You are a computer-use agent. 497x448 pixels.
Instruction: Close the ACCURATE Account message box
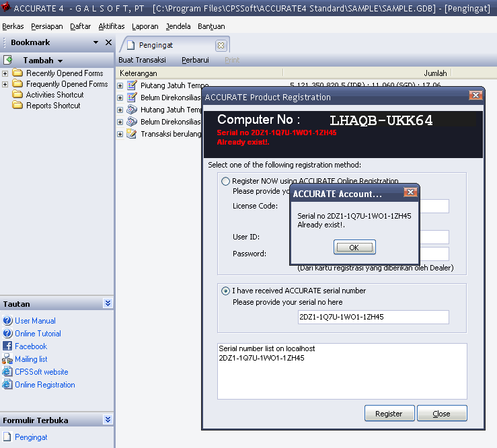pos(410,192)
